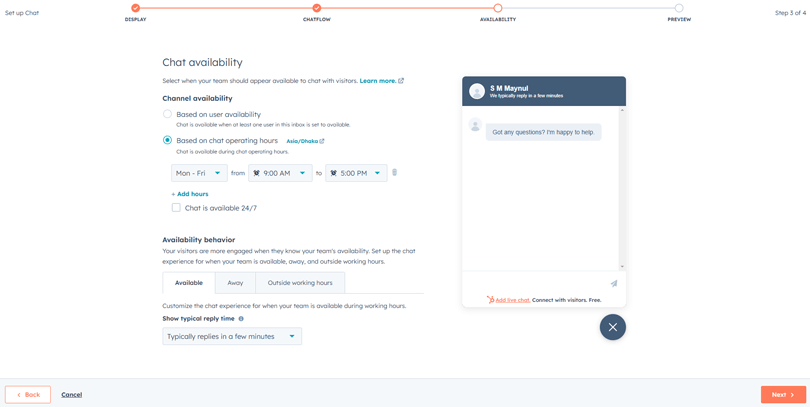The height and width of the screenshot is (407, 810).
Task: Click the info icon beside Show typical reply time
Action: [241, 319]
